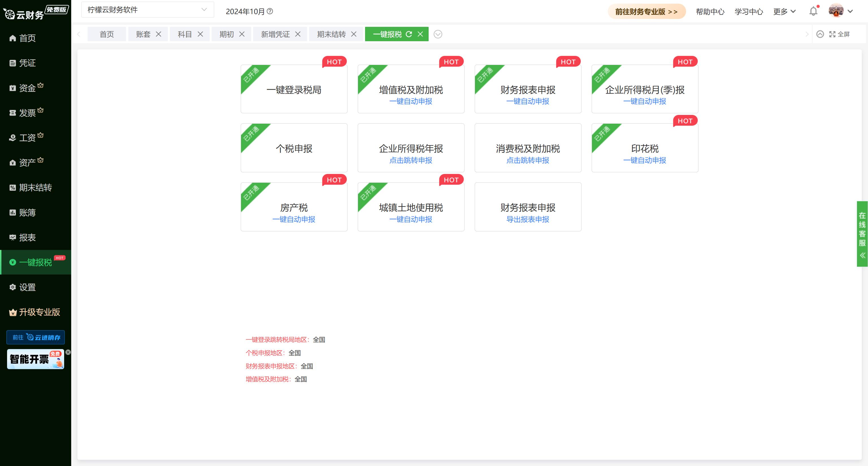Click the notification bell
The image size is (868, 466).
813,11
